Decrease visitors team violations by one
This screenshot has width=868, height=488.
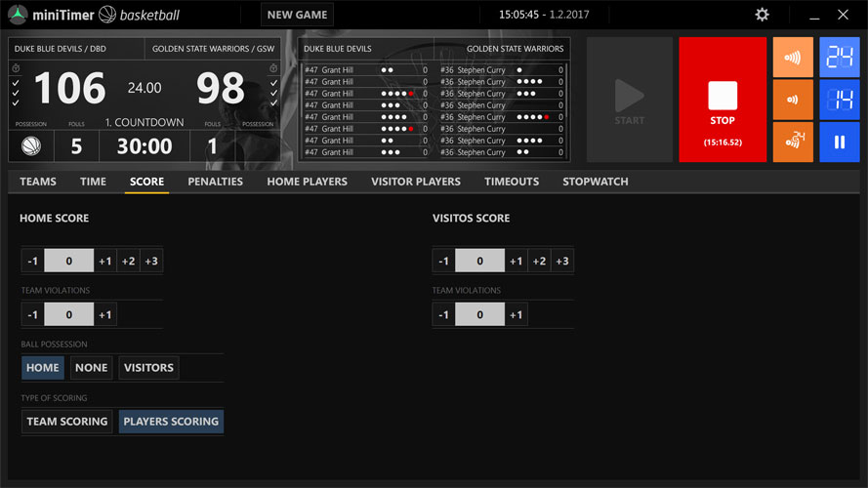click(x=443, y=315)
